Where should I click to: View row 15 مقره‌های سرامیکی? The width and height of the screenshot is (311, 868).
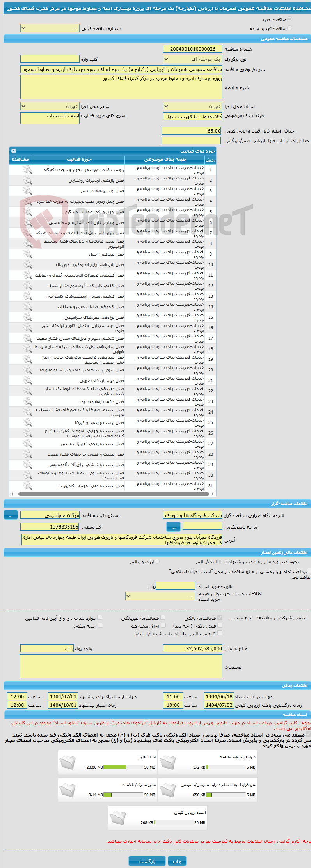tap(27, 317)
